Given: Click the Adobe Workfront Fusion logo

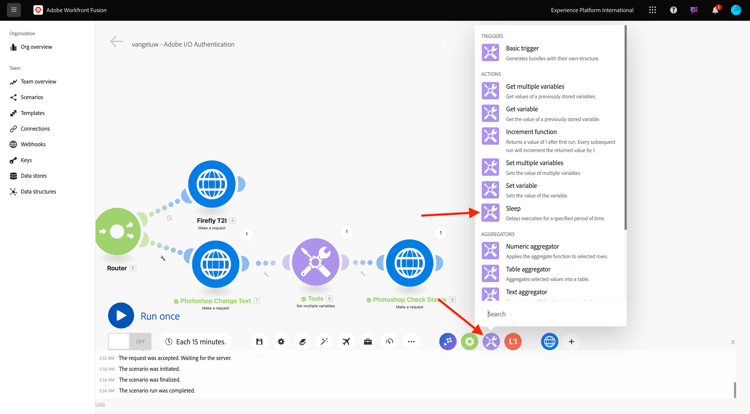Looking at the screenshot, I should (38, 10).
